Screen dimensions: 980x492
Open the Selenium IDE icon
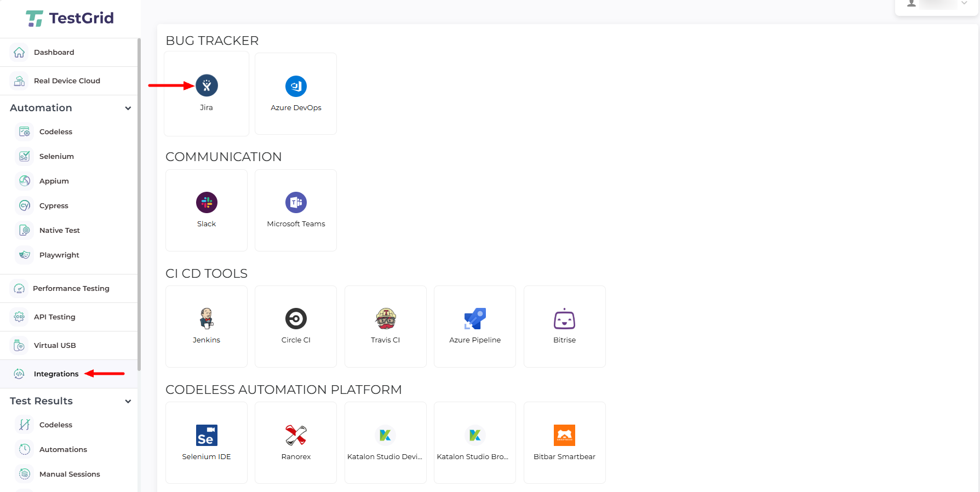207,436
